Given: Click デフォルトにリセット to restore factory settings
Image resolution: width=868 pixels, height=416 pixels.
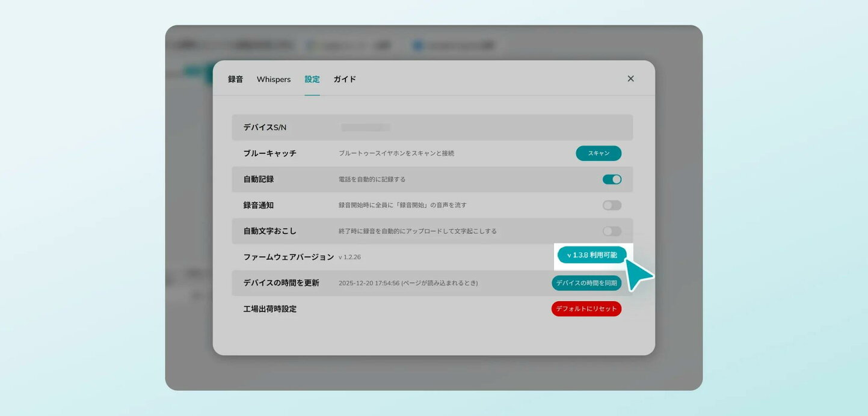Looking at the screenshot, I should point(586,308).
